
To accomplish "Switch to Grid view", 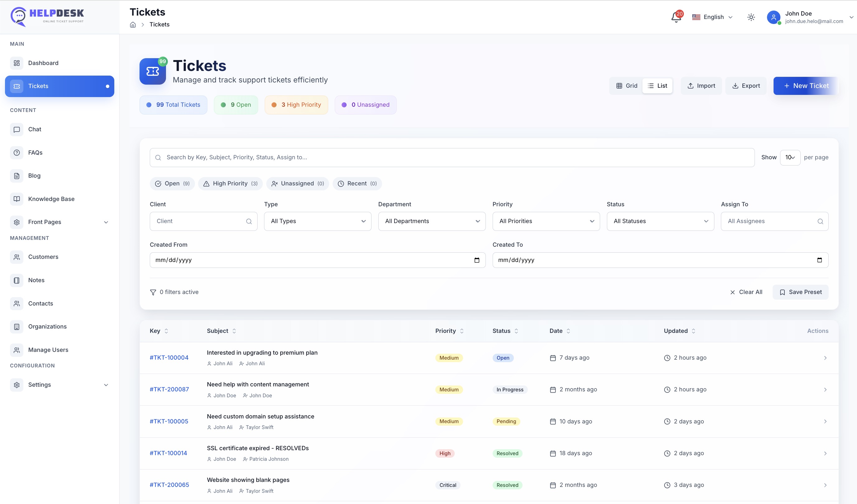I will coord(627,86).
